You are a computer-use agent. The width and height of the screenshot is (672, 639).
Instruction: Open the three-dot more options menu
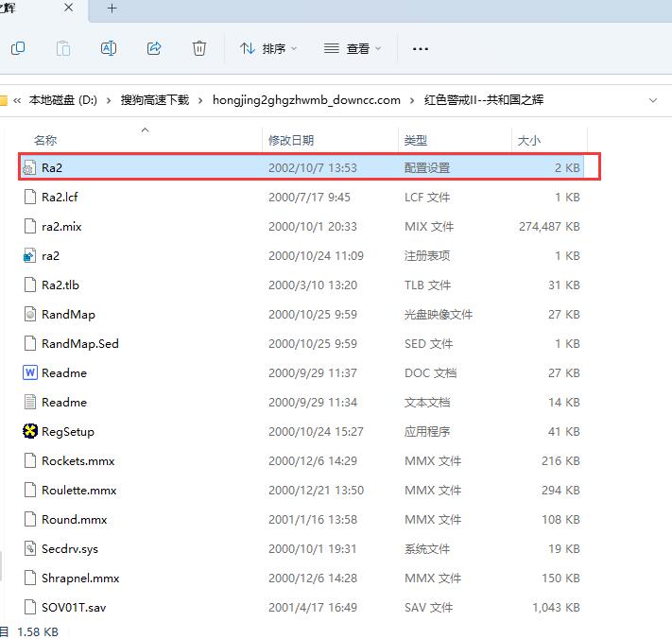421,49
